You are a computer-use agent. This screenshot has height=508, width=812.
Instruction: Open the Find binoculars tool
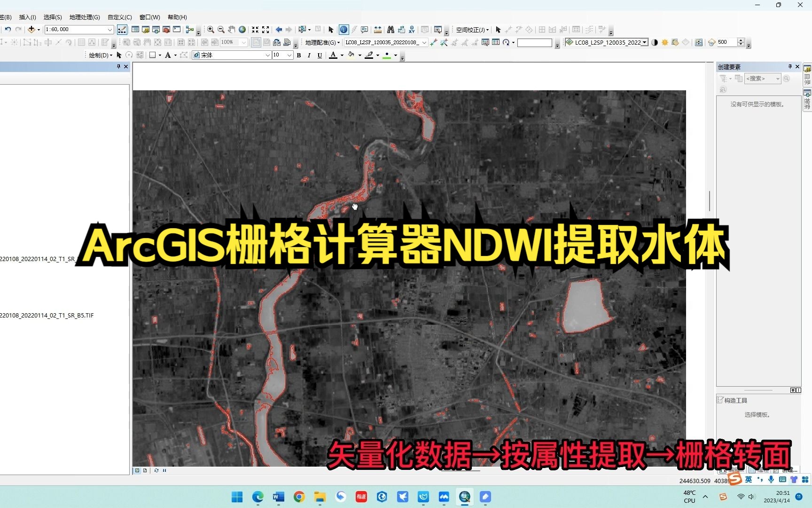(390, 30)
